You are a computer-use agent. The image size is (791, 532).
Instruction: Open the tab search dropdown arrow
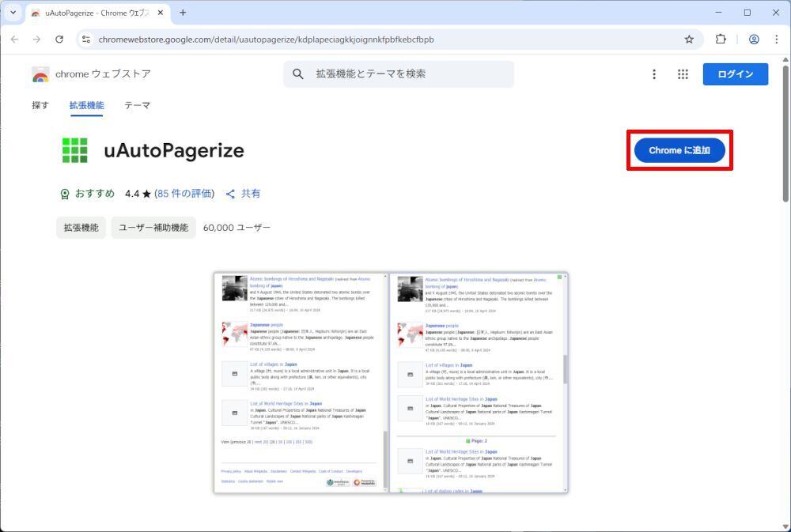[13, 13]
